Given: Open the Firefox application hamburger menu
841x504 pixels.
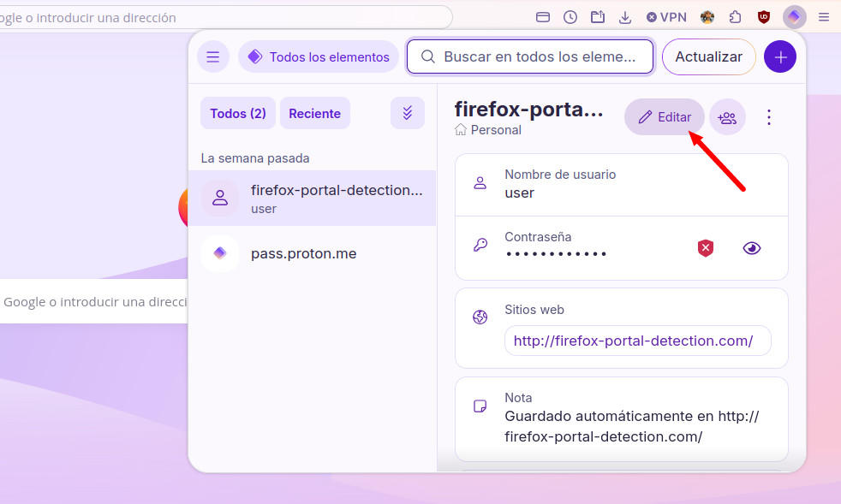Looking at the screenshot, I should tap(824, 17).
